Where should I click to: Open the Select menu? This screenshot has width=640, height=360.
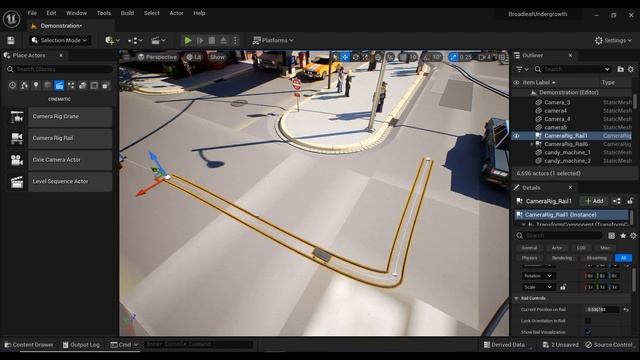point(151,13)
